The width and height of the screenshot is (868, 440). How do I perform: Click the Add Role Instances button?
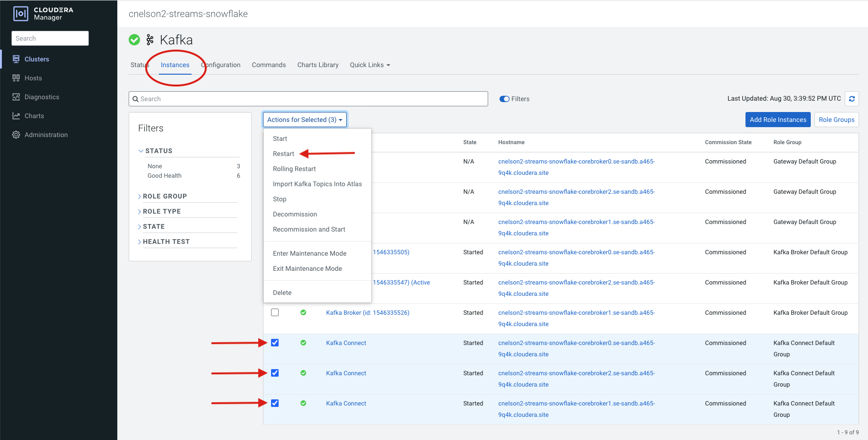pos(778,120)
